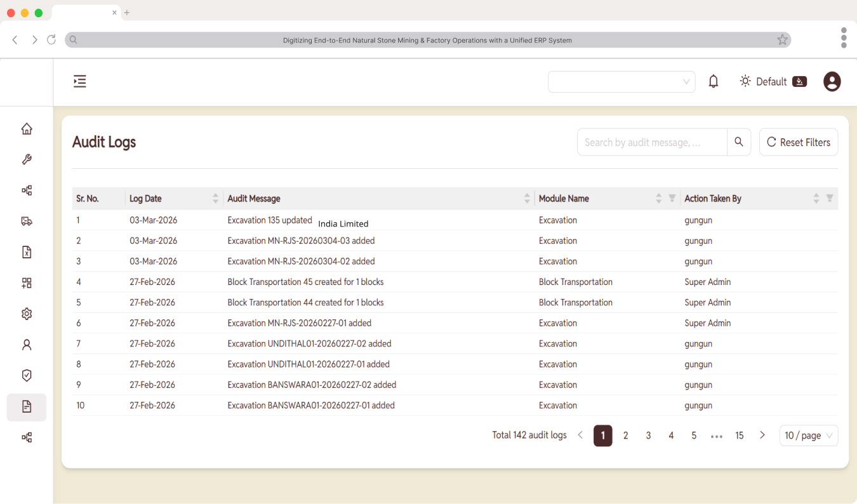Open the wrench tools sidebar icon

tap(27, 159)
